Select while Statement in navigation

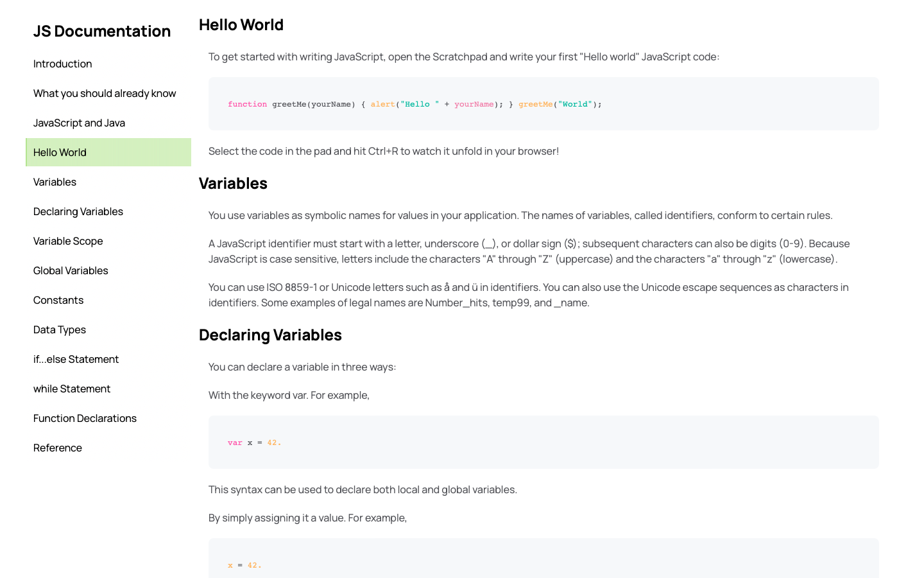pos(72,389)
